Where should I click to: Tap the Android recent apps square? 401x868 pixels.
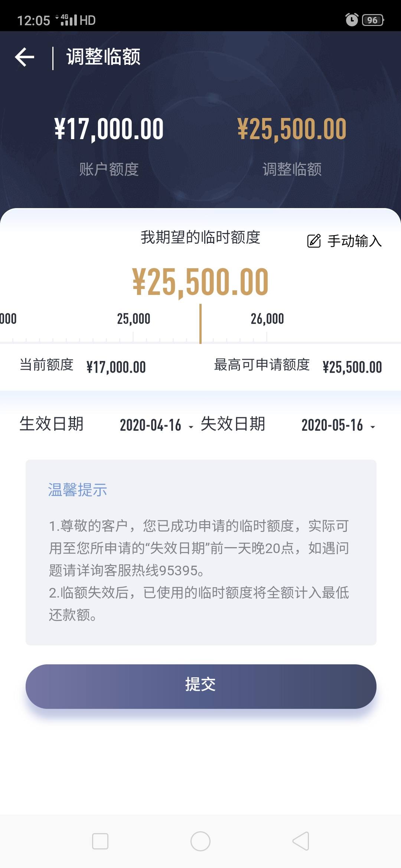pyautogui.click(x=100, y=841)
